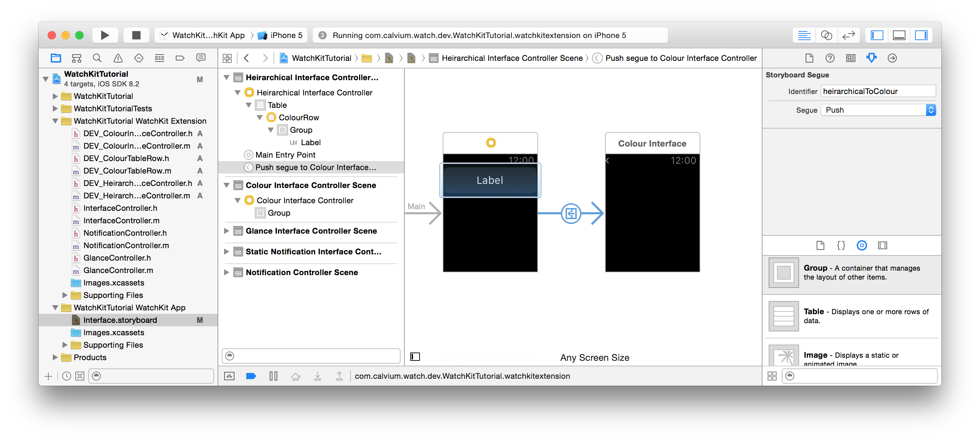Edit the segue Identifier field
This screenshot has width=980, height=441.
tap(878, 91)
